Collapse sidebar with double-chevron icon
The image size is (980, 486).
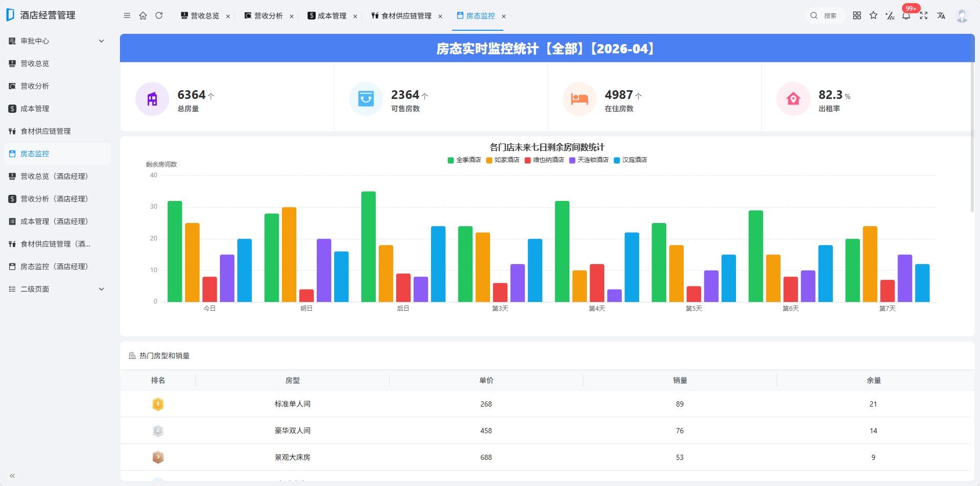pos(12,476)
